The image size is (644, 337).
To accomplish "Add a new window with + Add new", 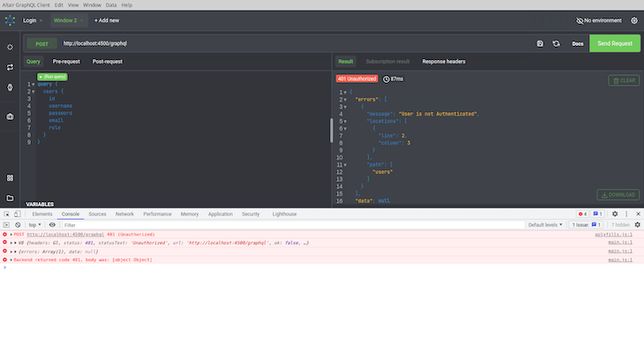I will tap(107, 20).
